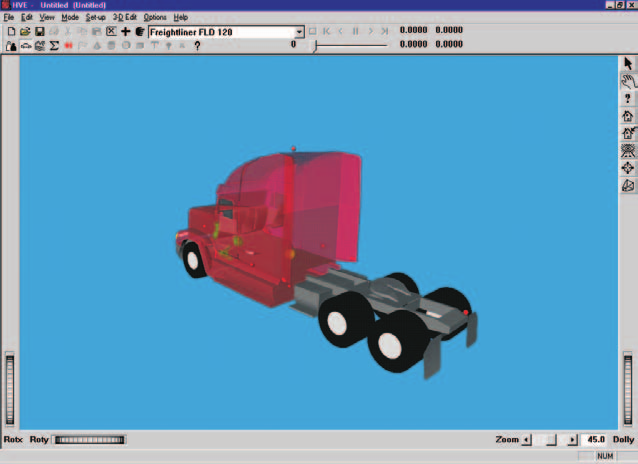This screenshot has width=638, height=464.
Task: Open the Set-up menu
Action: point(96,17)
